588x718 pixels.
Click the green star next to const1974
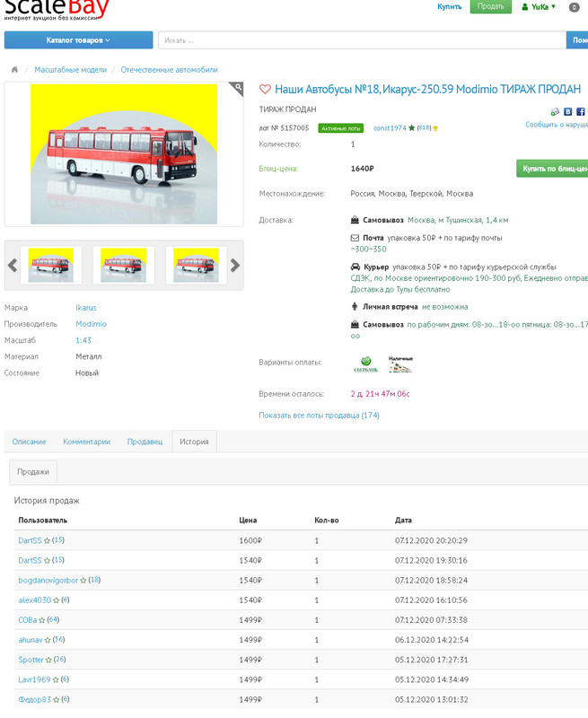[x=411, y=127]
